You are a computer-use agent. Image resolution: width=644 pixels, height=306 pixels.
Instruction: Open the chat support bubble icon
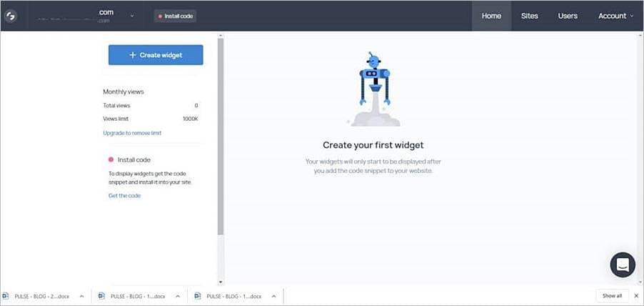623,265
